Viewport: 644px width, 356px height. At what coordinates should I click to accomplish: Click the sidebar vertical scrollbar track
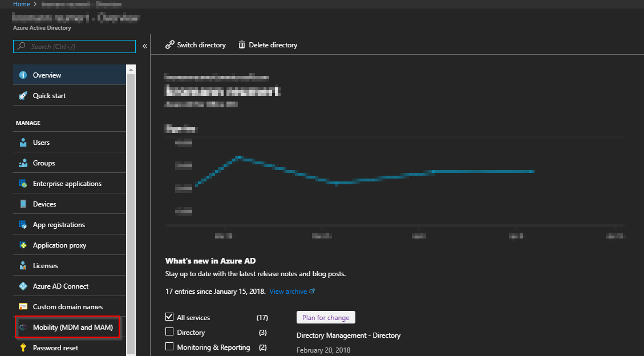tap(131, 213)
